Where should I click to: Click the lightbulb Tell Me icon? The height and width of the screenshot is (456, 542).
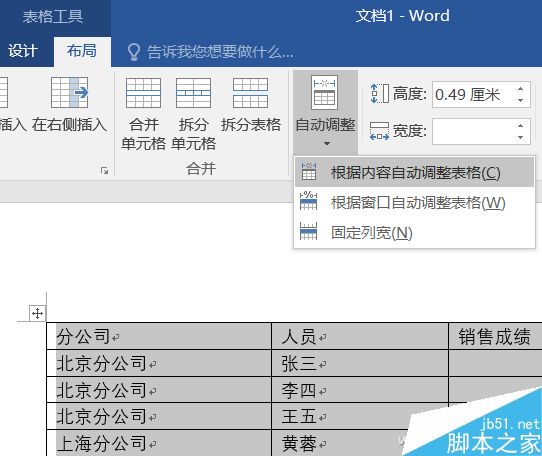(x=134, y=52)
